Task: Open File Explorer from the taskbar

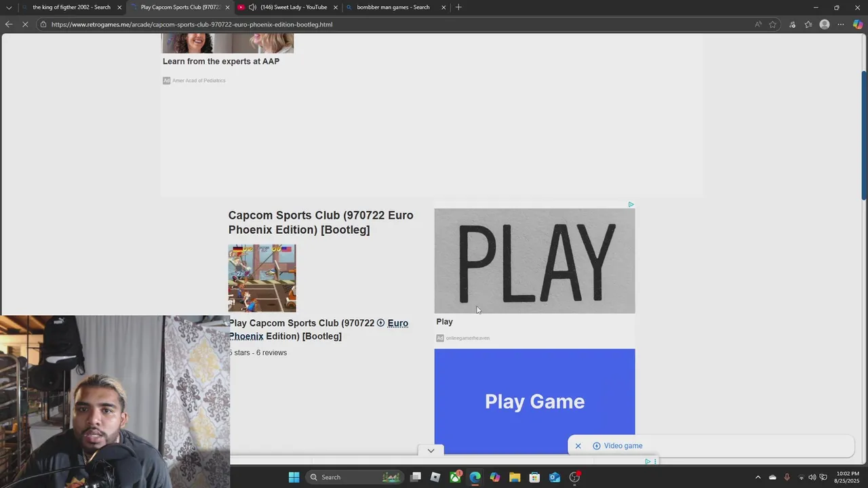Action: coord(515,477)
